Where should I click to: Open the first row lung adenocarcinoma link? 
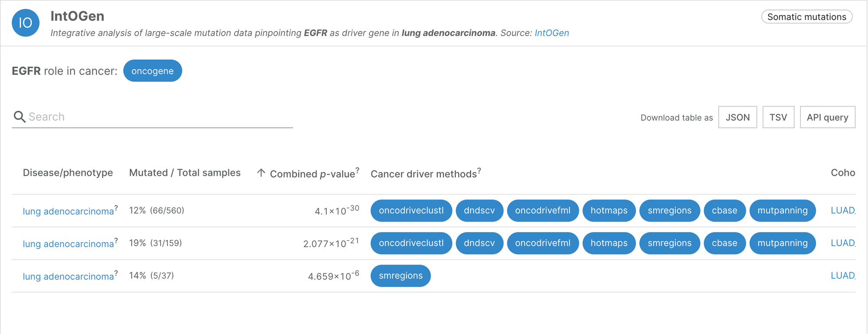(68, 211)
